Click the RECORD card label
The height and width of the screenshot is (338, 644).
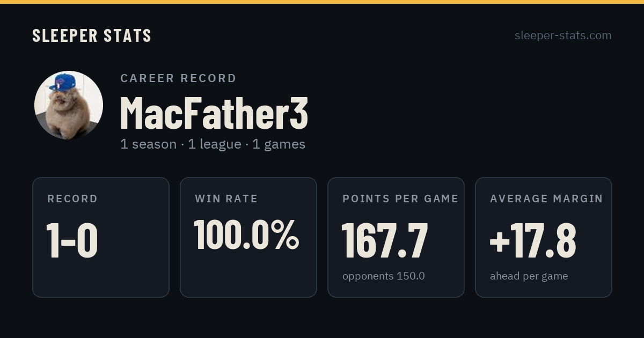tap(72, 199)
